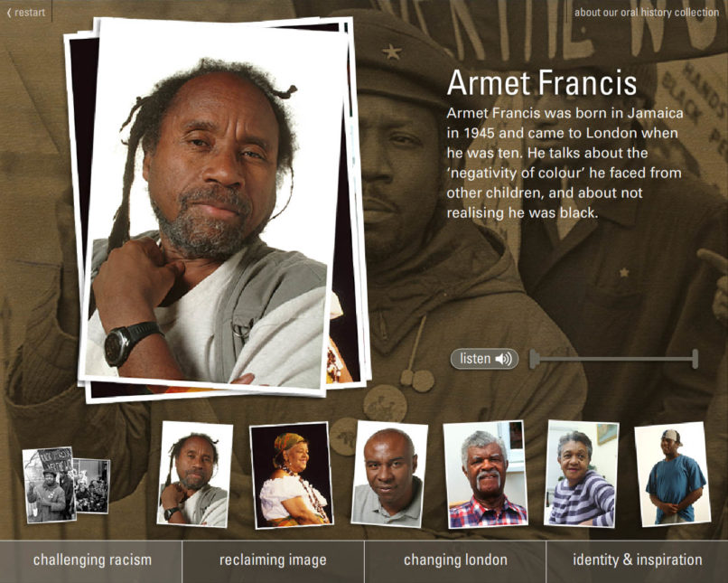Open the changing london tab
Image resolution: width=728 pixels, height=583 pixels.
(x=455, y=560)
